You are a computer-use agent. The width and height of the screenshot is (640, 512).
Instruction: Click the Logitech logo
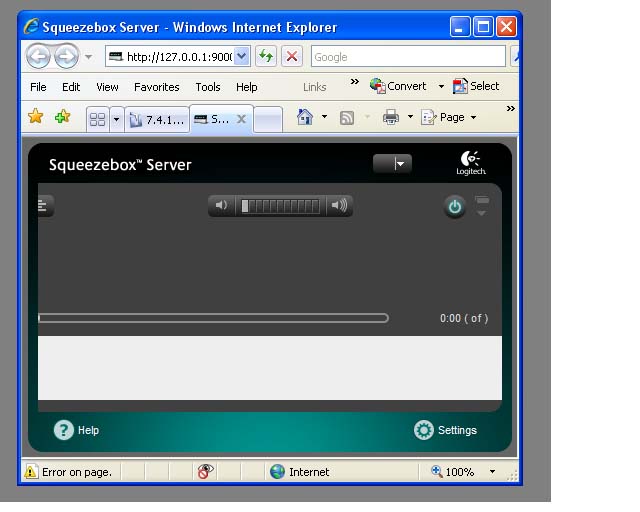tap(471, 163)
